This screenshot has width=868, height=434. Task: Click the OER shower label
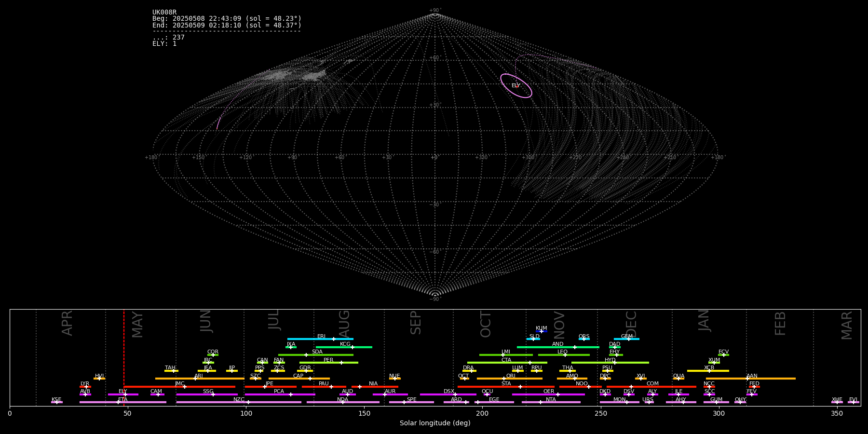click(549, 392)
